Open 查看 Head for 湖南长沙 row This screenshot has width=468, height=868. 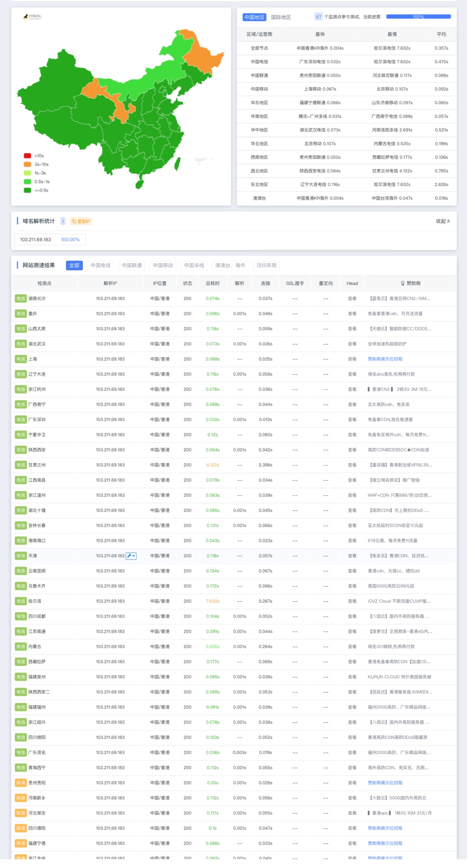pos(352,298)
